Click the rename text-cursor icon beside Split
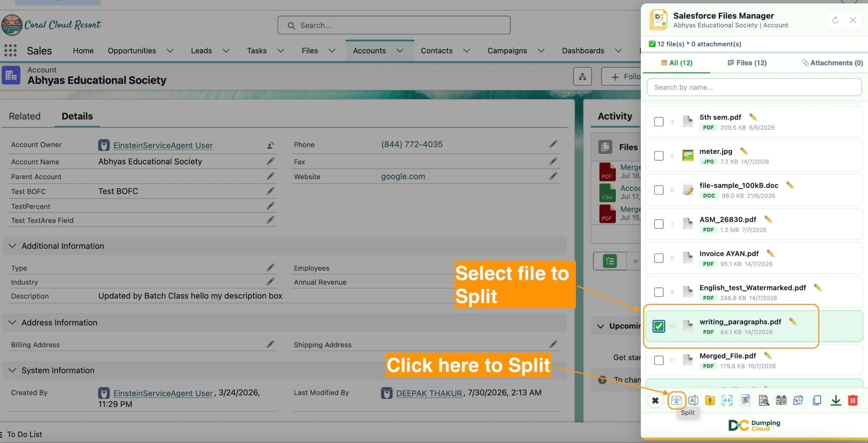The height and width of the screenshot is (443, 868). pos(693,400)
